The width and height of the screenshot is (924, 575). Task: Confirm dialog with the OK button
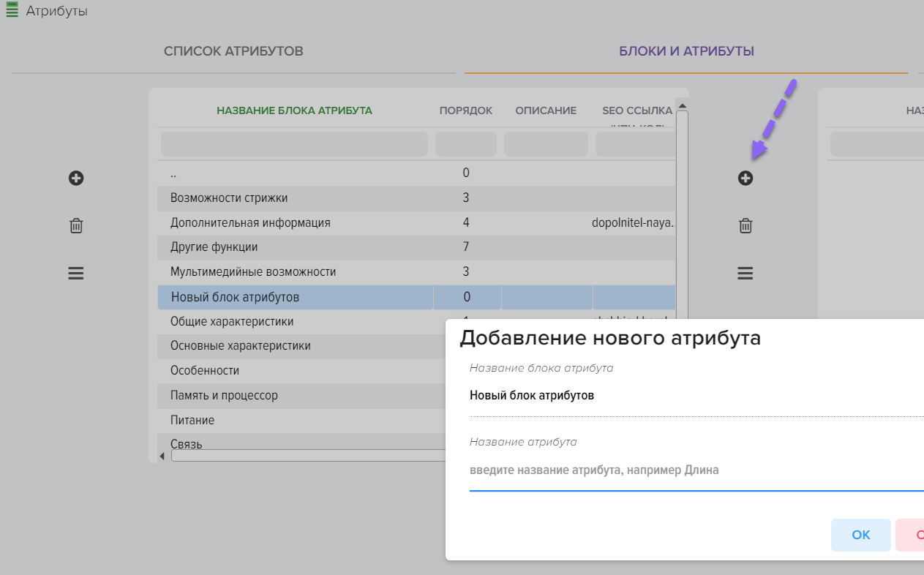pyautogui.click(x=860, y=535)
